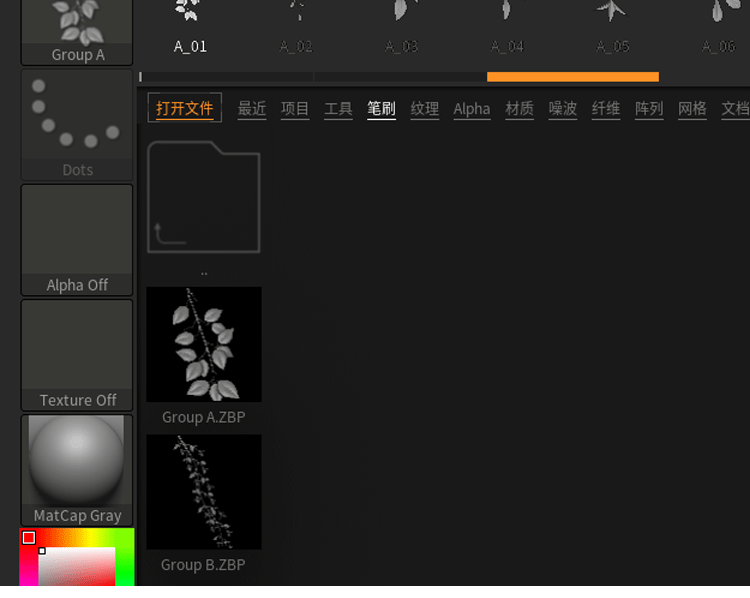The width and height of the screenshot is (750, 598).
Task: Open the 项目 tab
Action: pos(295,109)
